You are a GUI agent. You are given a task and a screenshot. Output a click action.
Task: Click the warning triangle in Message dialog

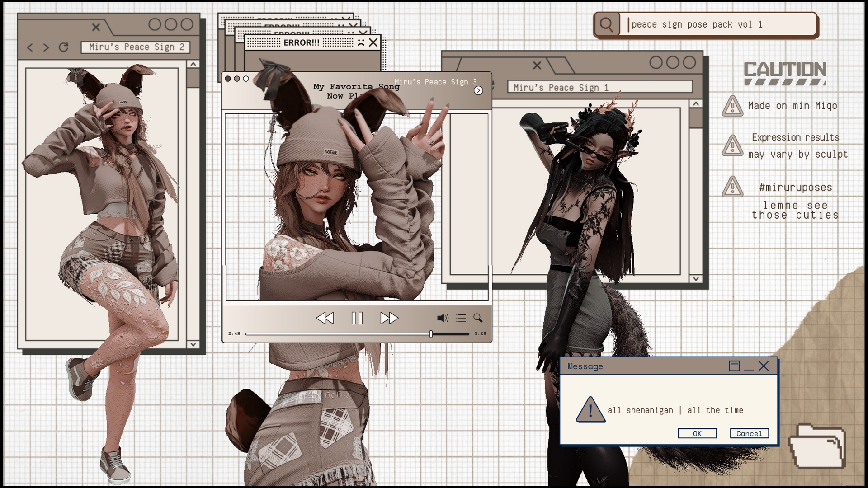(590, 410)
